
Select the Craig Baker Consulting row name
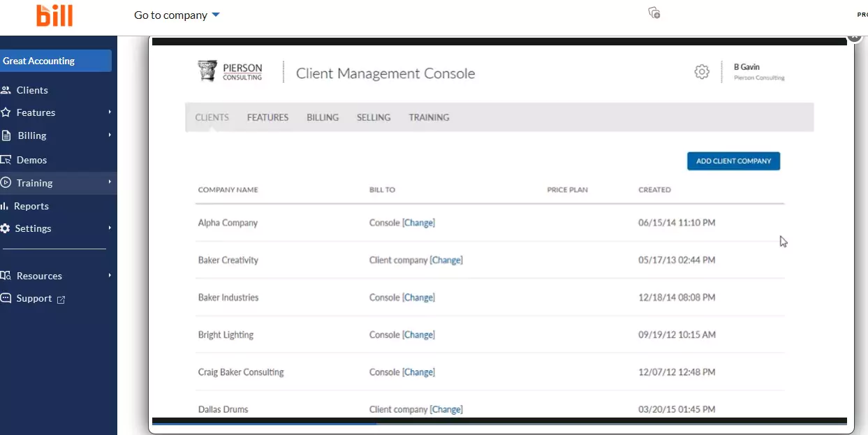[241, 372]
